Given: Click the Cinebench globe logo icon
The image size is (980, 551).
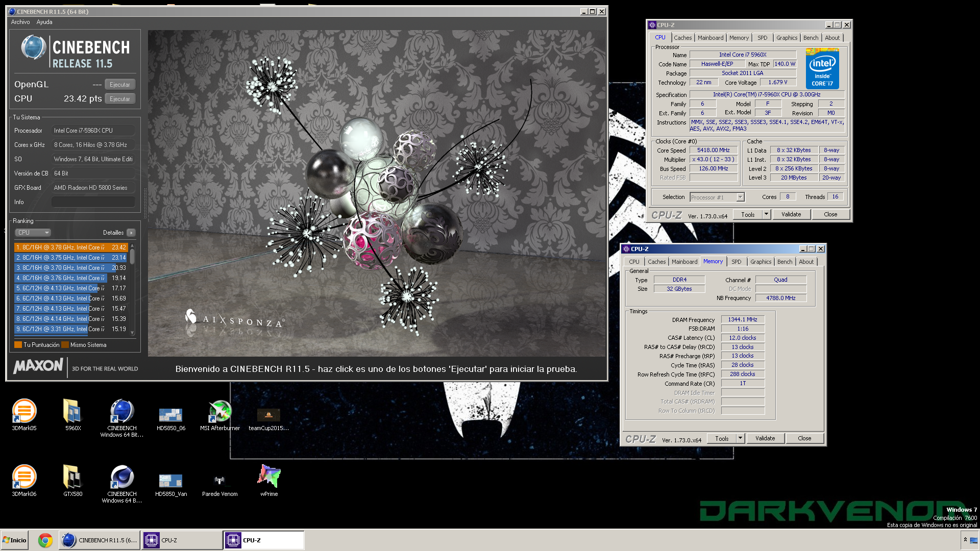Looking at the screenshot, I should pos(34,47).
